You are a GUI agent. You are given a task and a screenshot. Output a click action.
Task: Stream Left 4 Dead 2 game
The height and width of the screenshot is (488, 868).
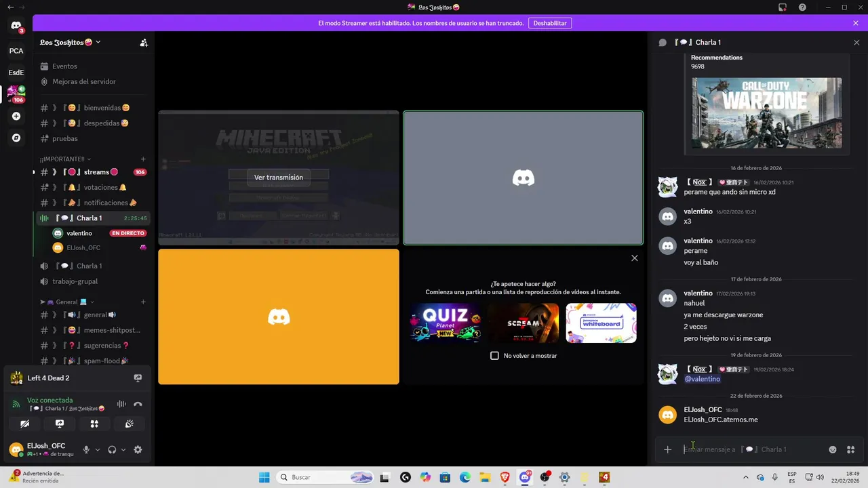click(x=138, y=378)
